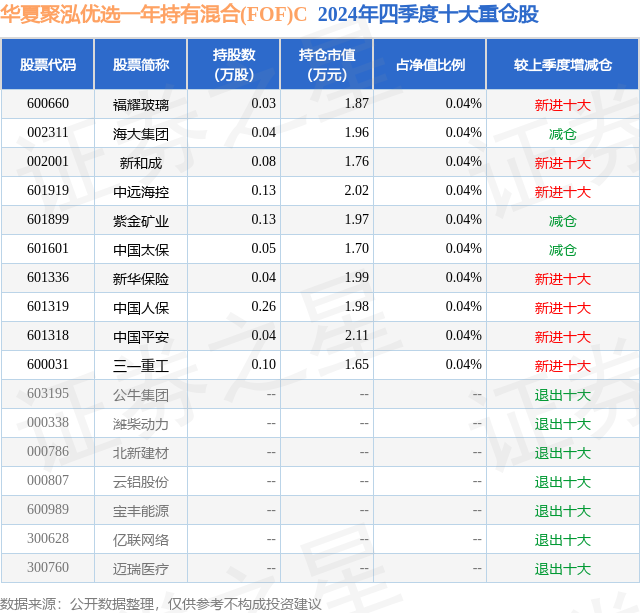Click 新进十大 label for 新和成
The width and height of the screenshot is (640, 613).
(x=563, y=163)
